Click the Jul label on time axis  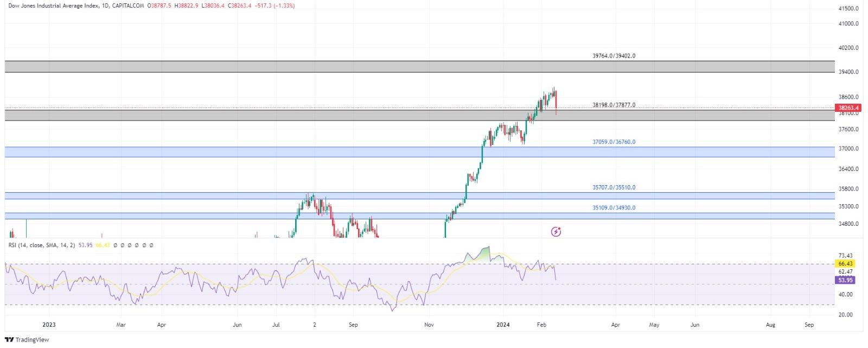click(x=276, y=325)
